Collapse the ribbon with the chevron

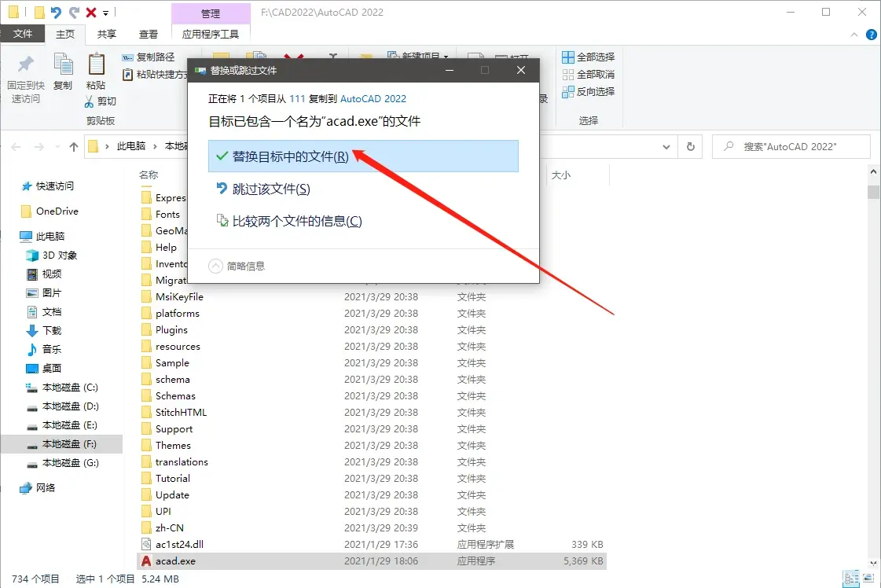[854, 35]
